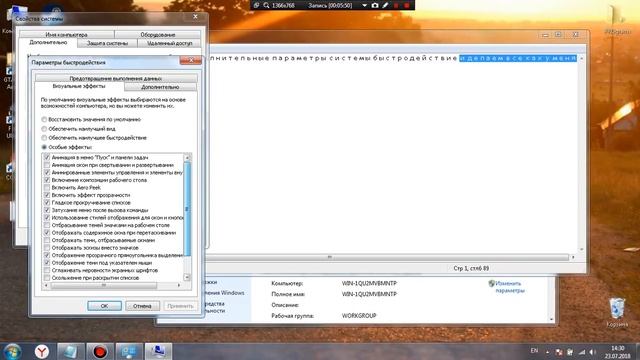640x360 pixels.
Task: Click the EN language indicator
Action: pos(534,351)
